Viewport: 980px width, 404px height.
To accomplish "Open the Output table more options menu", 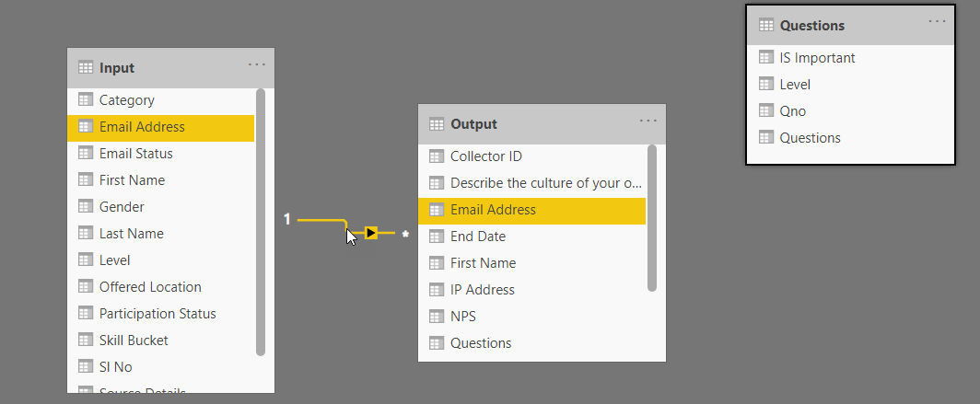I will pos(648,121).
